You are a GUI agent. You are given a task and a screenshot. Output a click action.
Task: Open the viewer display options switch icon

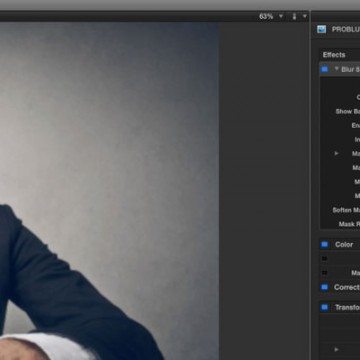(294, 16)
